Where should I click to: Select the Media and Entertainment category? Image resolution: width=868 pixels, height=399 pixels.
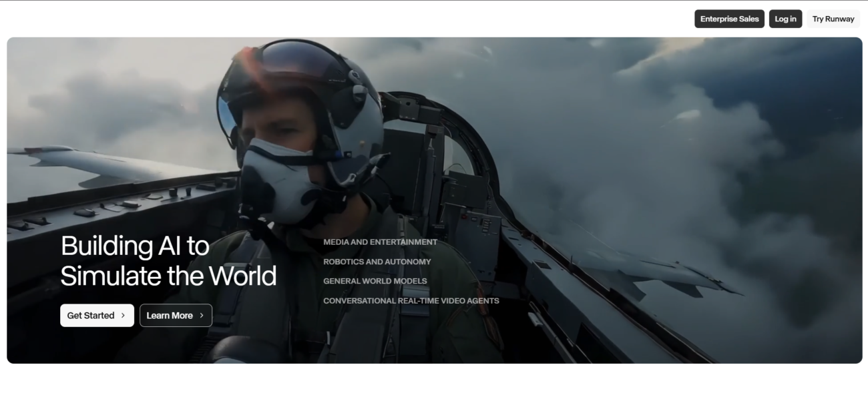pyautogui.click(x=380, y=242)
